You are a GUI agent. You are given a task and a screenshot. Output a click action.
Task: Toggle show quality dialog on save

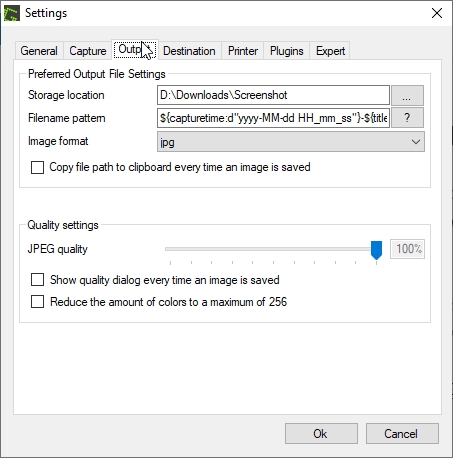pos(37,280)
